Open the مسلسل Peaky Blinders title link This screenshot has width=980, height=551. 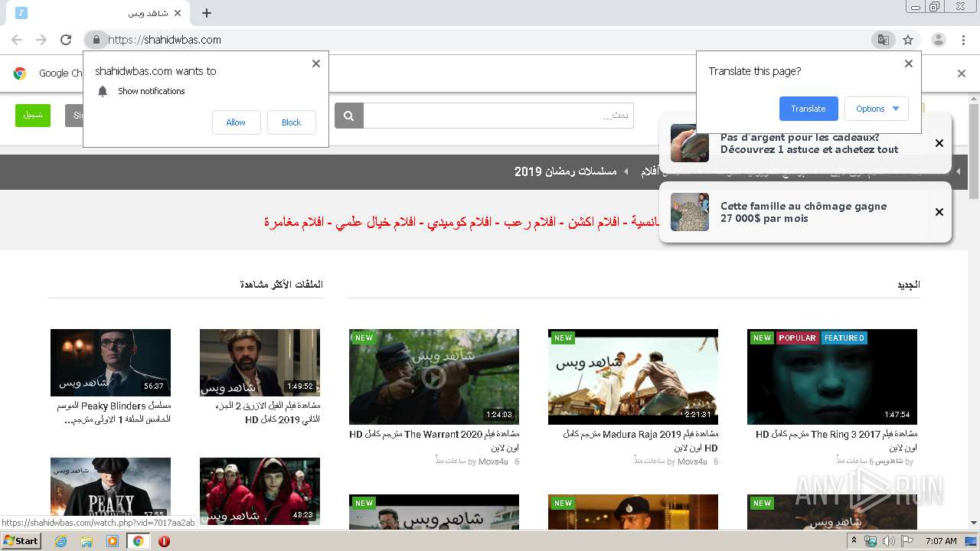pyautogui.click(x=113, y=412)
